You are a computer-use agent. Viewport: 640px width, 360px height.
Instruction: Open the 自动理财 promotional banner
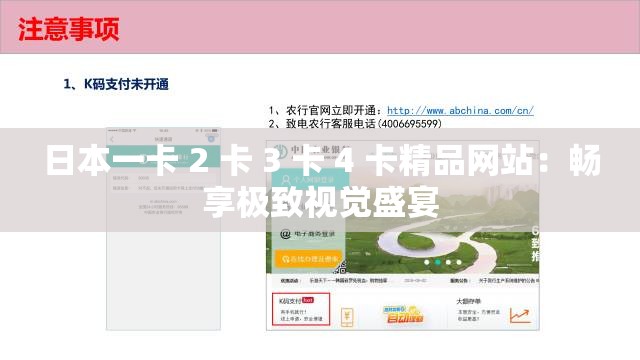(x=403, y=314)
